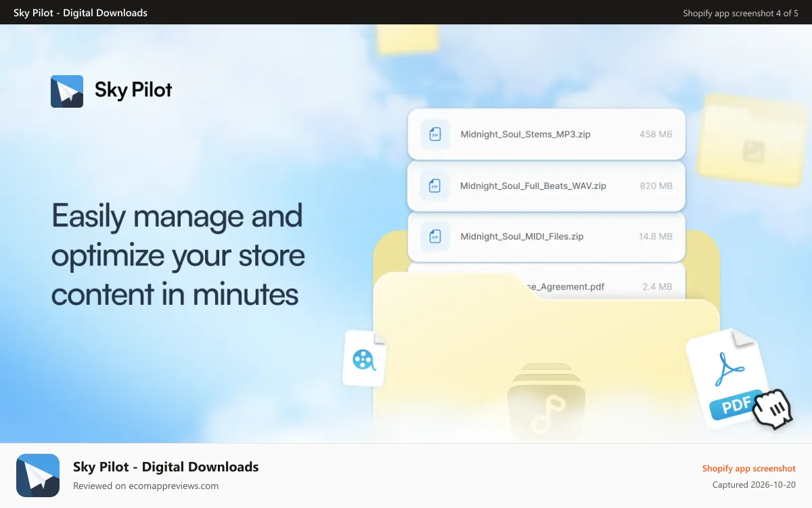Click 'Reviewed on ecomappreviews.com' text
Viewport: 812px width, 508px height.
point(145,486)
